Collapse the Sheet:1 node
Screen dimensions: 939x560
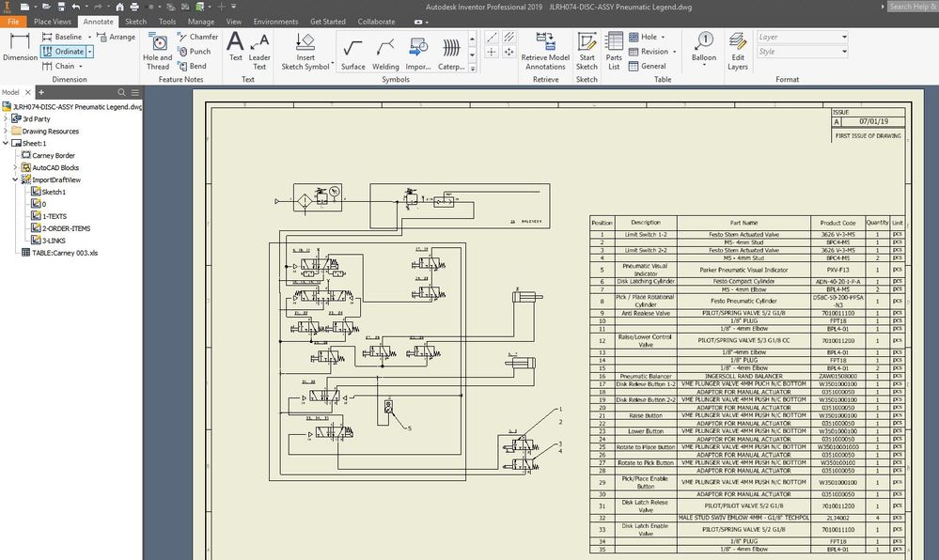tap(6, 143)
